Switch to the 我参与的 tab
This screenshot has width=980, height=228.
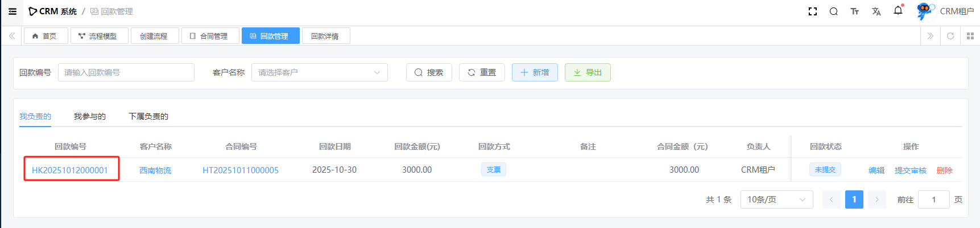point(89,116)
